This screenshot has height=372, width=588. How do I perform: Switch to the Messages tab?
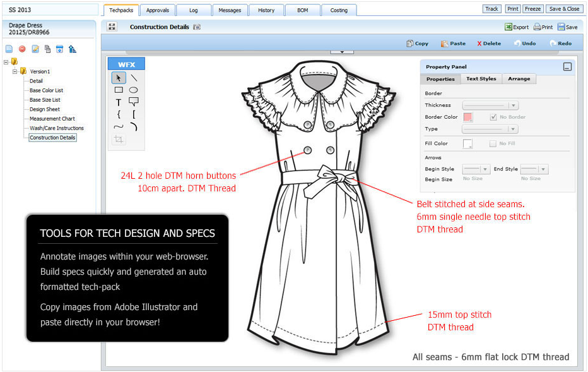point(230,10)
